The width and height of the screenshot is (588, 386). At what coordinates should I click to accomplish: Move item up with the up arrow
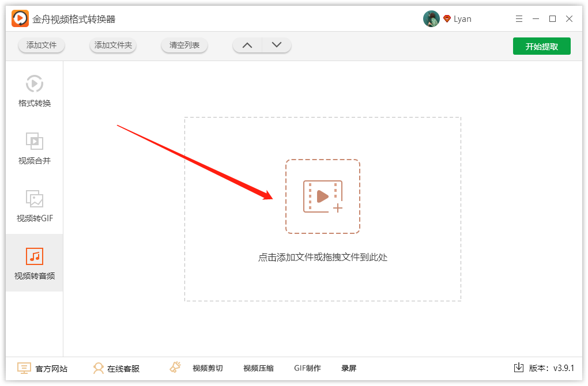(247, 46)
